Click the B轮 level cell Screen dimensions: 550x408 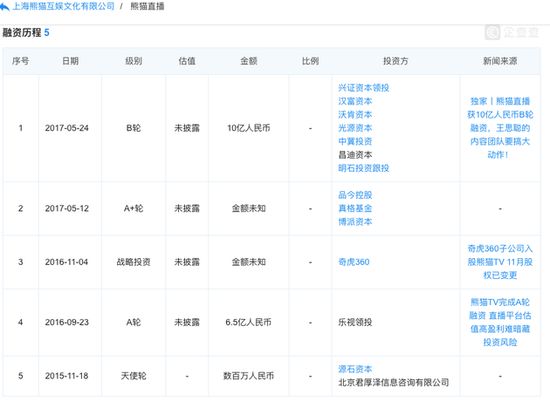tap(133, 128)
